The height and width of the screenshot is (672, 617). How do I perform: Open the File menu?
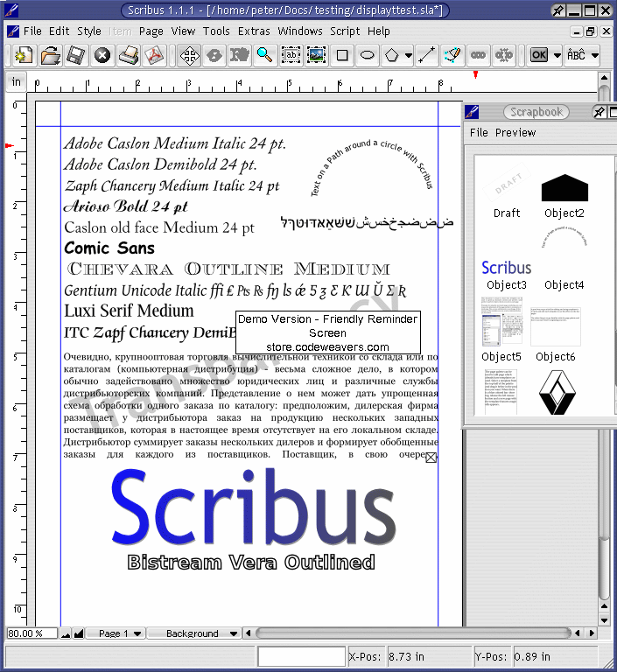pos(32,31)
